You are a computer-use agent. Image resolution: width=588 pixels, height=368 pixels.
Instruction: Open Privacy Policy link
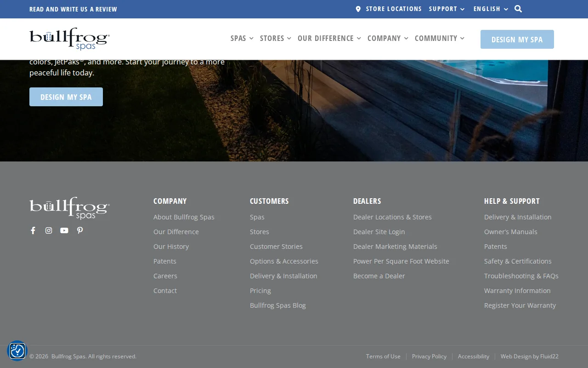pyautogui.click(x=429, y=356)
